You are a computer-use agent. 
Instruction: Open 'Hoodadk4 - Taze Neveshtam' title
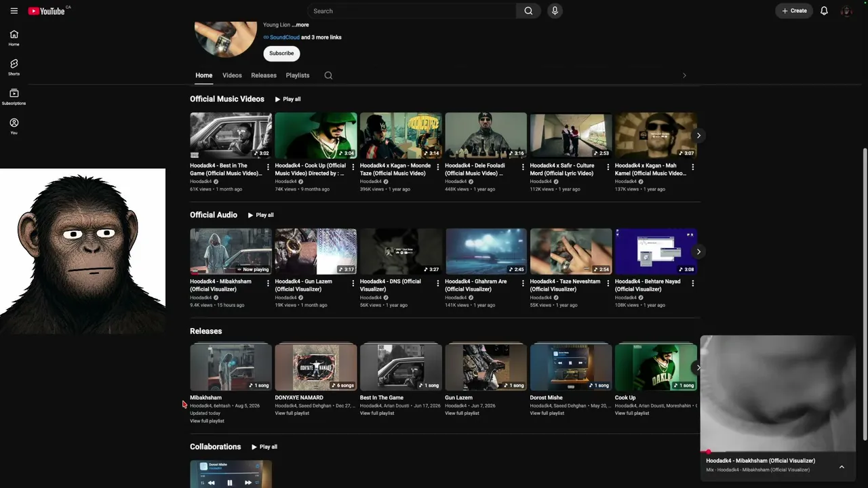click(x=565, y=285)
